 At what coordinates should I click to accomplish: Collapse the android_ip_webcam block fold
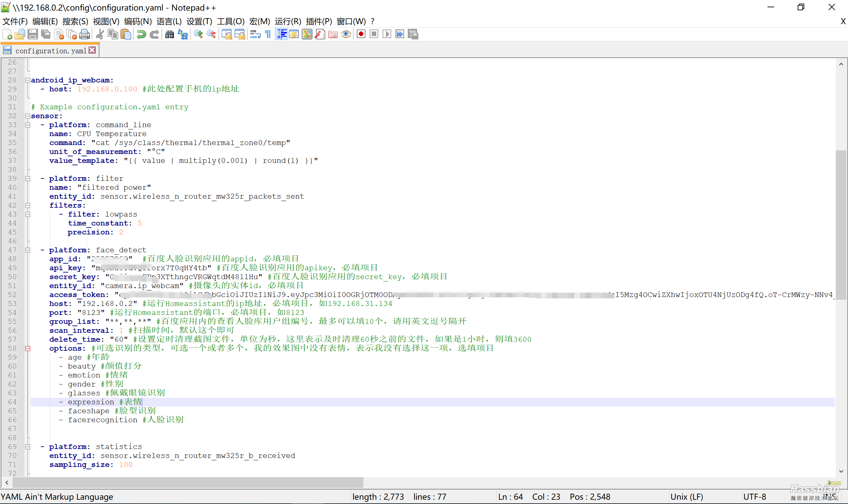pyautogui.click(x=27, y=80)
